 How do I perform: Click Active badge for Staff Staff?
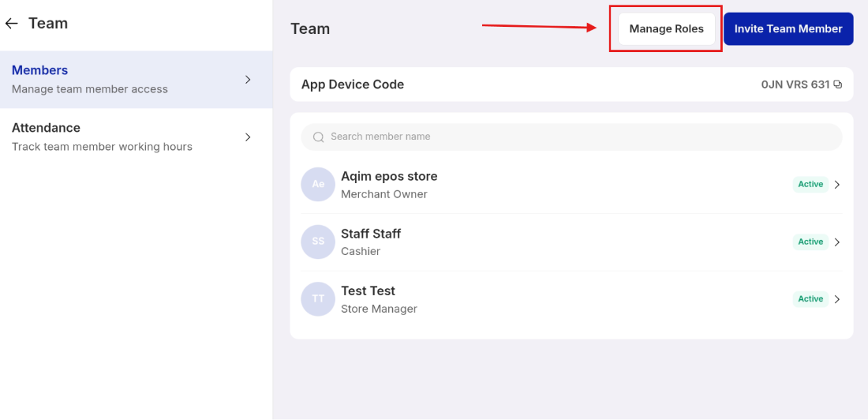(x=810, y=242)
